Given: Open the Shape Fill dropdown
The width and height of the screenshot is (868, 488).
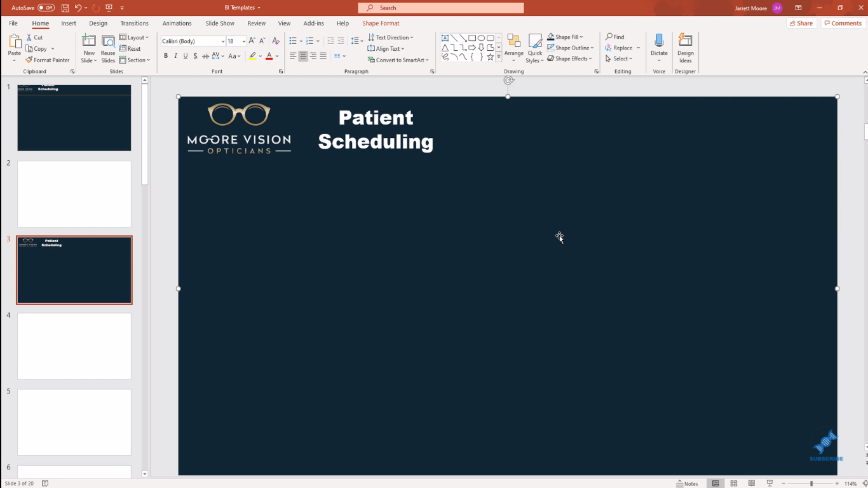Looking at the screenshot, I should point(565,37).
